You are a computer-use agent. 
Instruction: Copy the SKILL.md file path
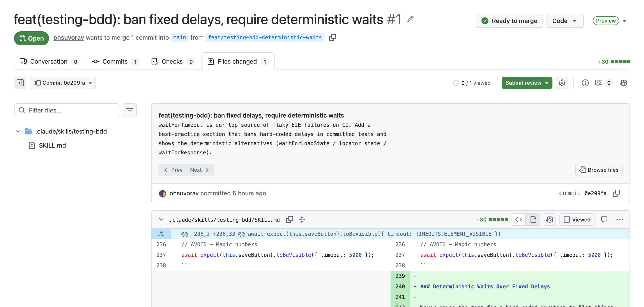pyautogui.click(x=289, y=220)
